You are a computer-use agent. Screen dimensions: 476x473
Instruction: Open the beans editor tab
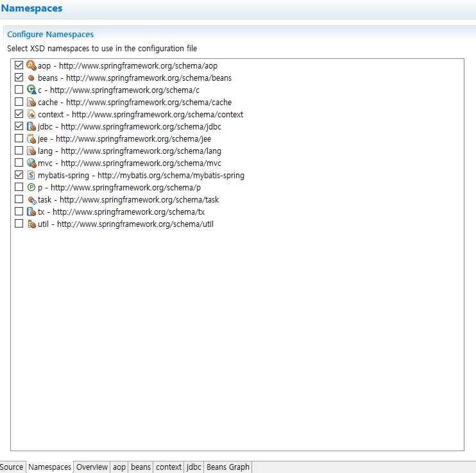click(x=141, y=467)
